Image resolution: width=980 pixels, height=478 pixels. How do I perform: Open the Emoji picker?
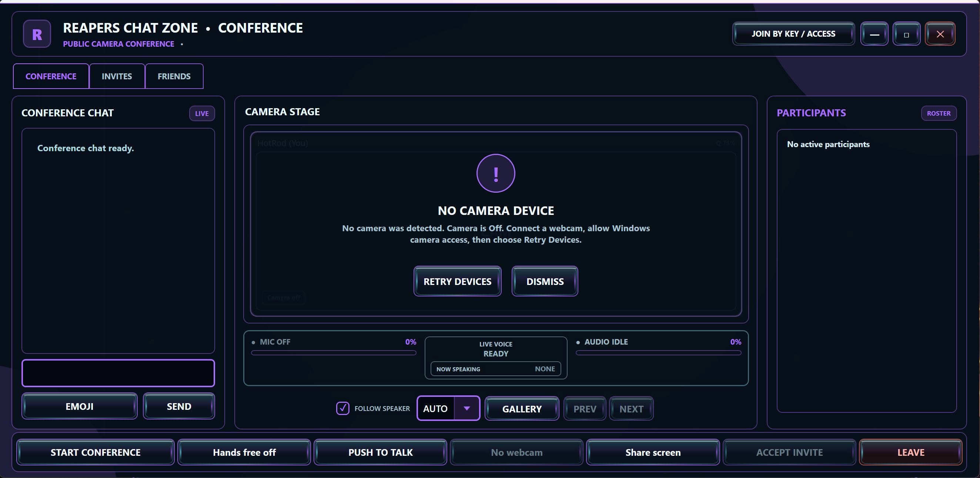pyautogui.click(x=79, y=406)
